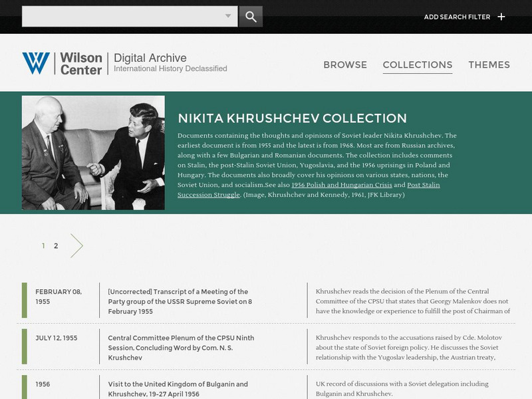The image size is (532, 399).
Task: Click the next page arrow chevron
Action: tap(76, 245)
